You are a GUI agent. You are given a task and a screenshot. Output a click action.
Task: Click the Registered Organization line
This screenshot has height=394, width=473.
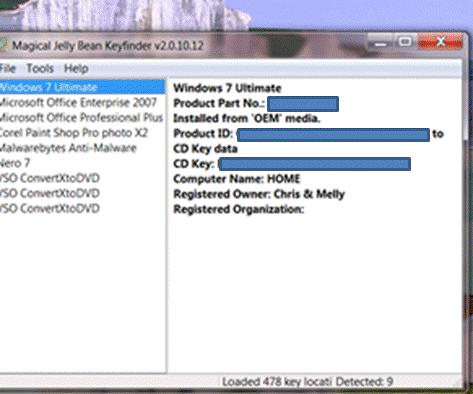coord(239,209)
